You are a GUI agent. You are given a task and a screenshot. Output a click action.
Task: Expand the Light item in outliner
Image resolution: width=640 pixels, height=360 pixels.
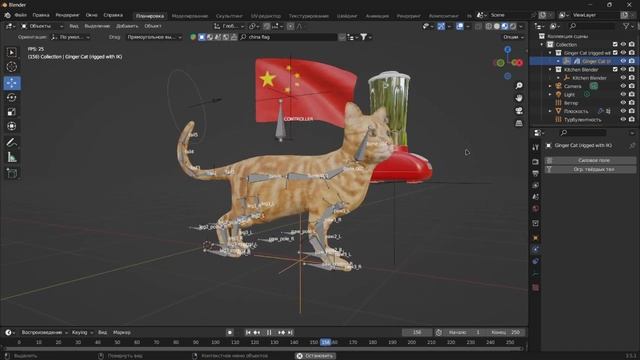click(550, 94)
